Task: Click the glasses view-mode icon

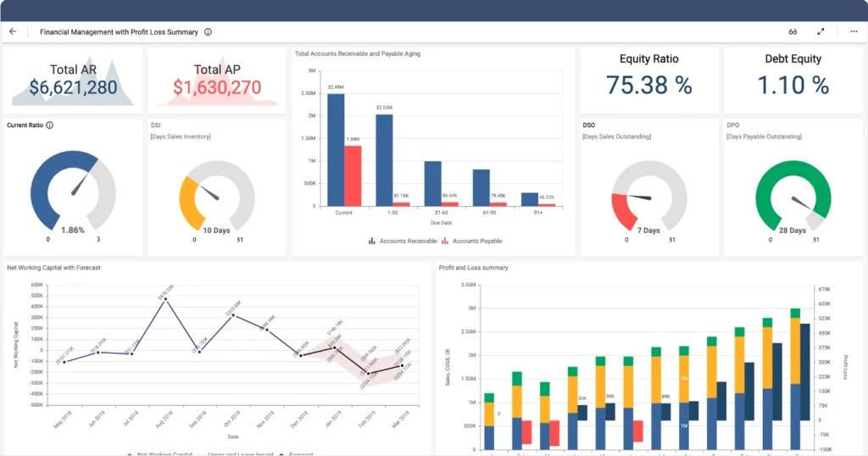Action: click(x=793, y=32)
